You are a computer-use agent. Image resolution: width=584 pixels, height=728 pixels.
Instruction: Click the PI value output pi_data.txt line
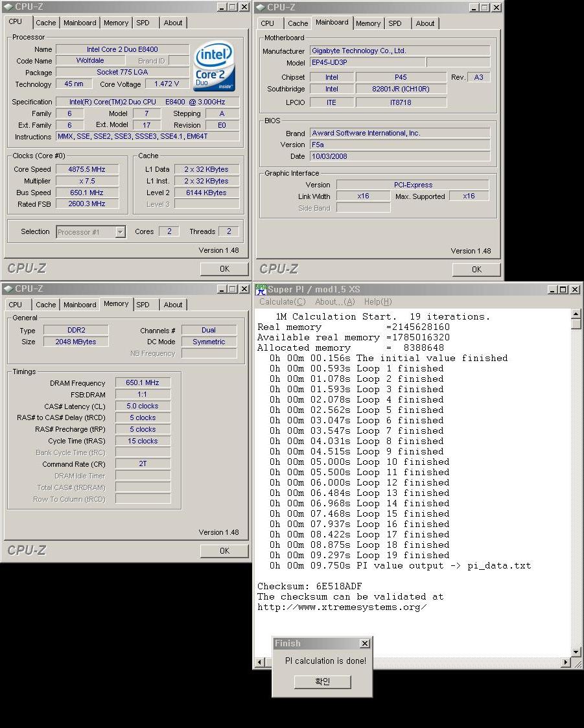click(x=400, y=565)
